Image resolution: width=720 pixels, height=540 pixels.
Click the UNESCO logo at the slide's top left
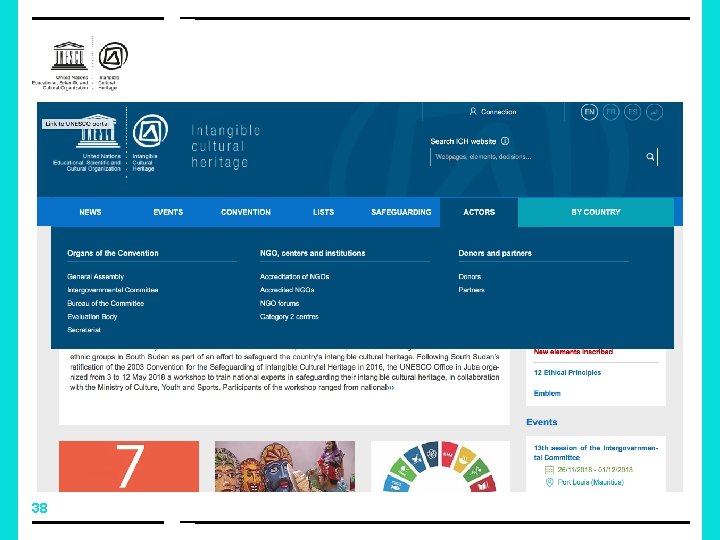69,56
